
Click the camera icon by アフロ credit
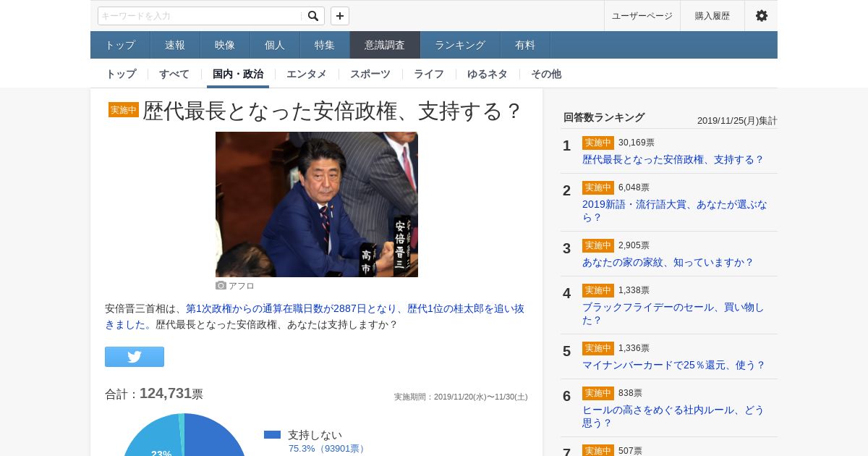(221, 286)
